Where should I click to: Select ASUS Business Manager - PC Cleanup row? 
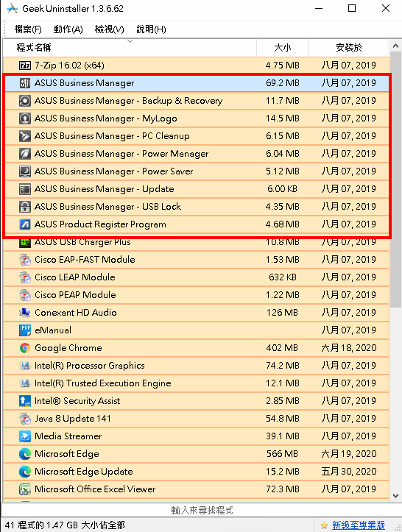coord(196,135)
